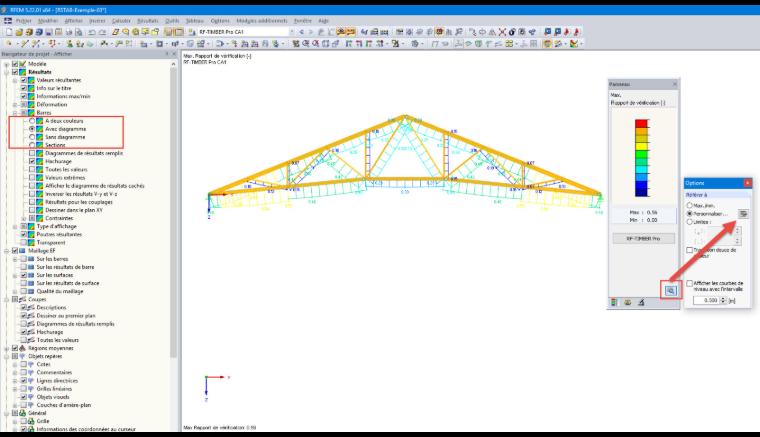Toggle 'Poutres résultantes' checkbox
760x437 pixels.
[x=23, y=234]
